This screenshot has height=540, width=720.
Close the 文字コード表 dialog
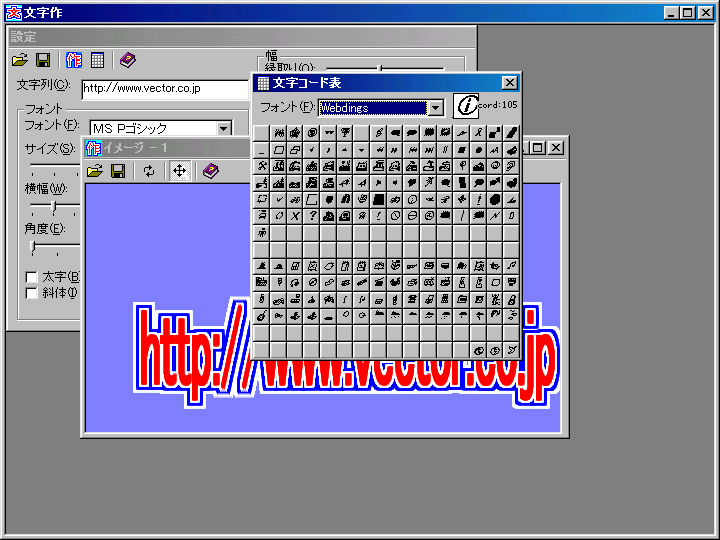[x=510, y=83]
